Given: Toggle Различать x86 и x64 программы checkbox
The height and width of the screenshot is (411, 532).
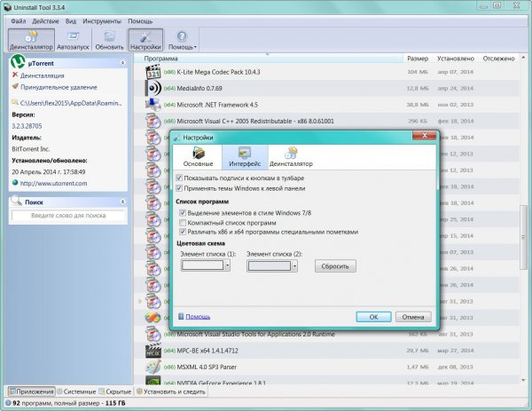Looking at the screenshot, I should pyautogui.click(x=183, y=232).
